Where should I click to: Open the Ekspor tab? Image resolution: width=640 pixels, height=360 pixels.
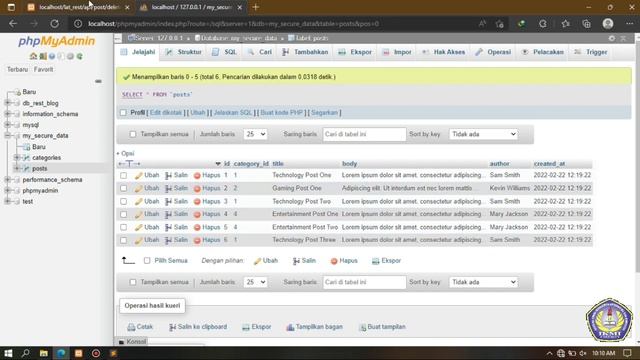pos(355,52)
